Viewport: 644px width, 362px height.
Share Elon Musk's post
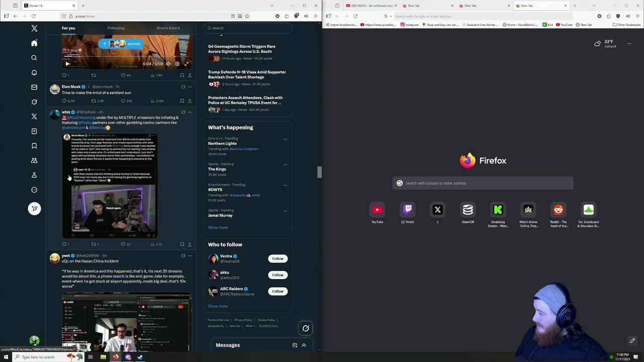tap(190, 101)
